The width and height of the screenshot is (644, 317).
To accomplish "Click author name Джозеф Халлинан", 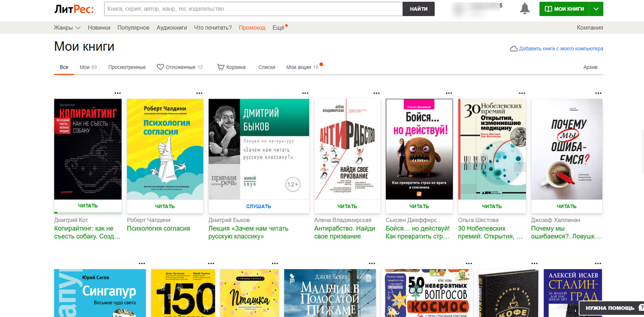I will tap(555, 220).
